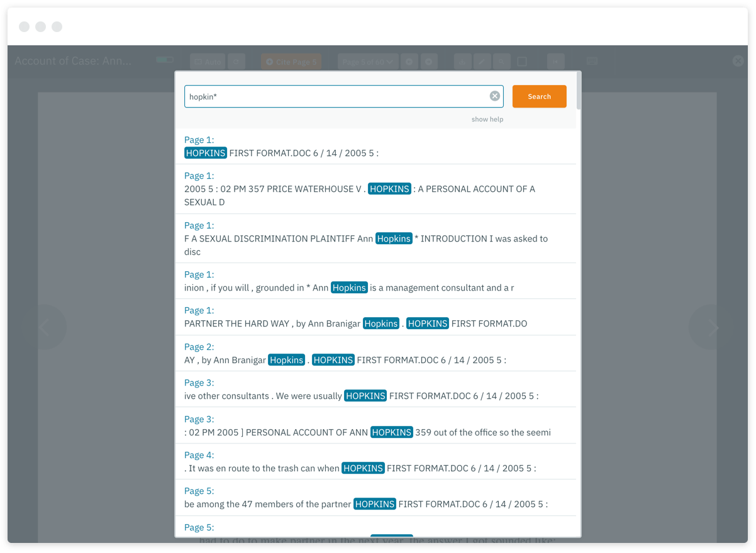The height and width of the screenshot is (553, 756).
Task: Select the download icon on the toolbar
Action: pos(462,61)
